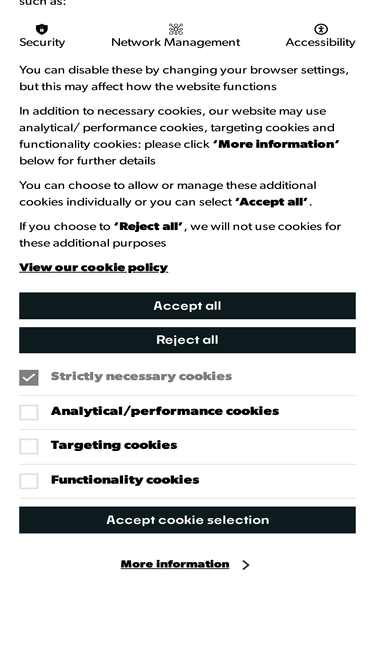
Task: Click the Analytical/performance cookies label
Action: click(165, 411)
